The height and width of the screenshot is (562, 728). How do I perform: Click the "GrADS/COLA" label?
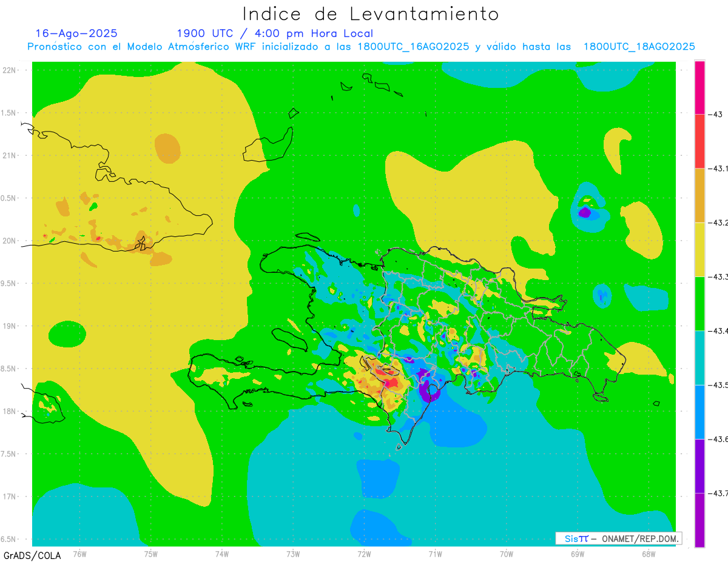click(32, 555)
